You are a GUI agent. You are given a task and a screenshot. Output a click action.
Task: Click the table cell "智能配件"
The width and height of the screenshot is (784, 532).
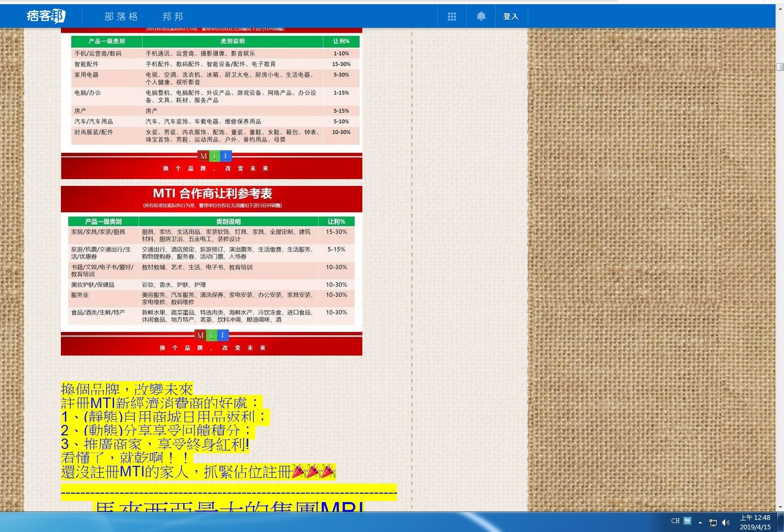[86, 64]
